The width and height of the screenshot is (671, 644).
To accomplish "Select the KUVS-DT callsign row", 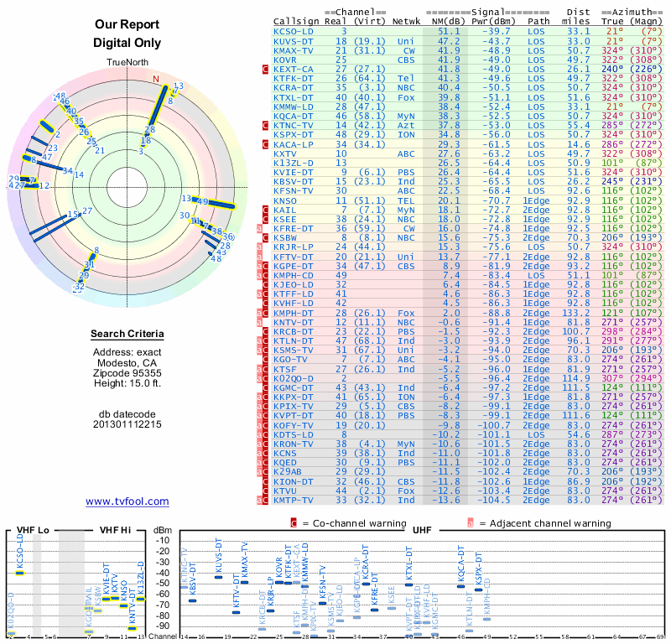I will (x=467, y=41).
